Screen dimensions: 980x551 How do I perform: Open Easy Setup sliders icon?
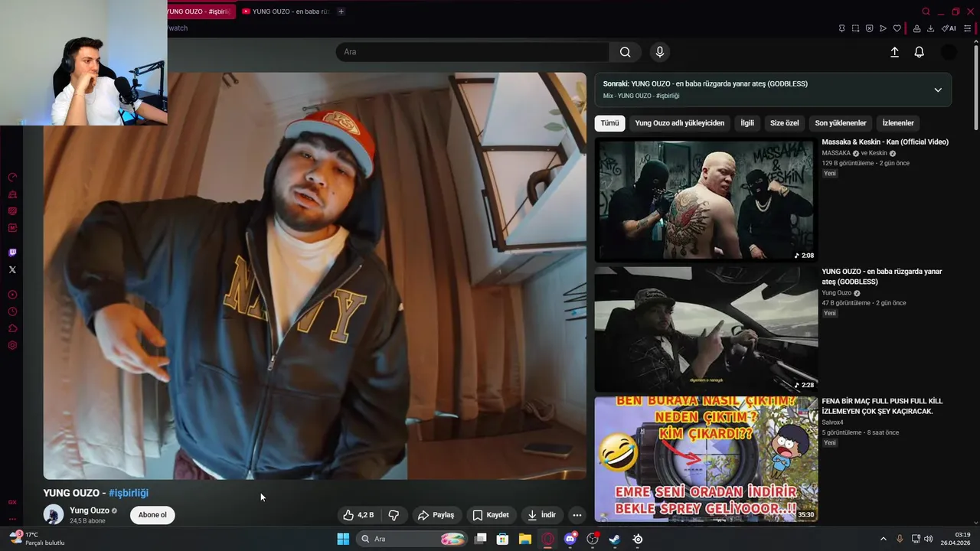pos(967,28)
